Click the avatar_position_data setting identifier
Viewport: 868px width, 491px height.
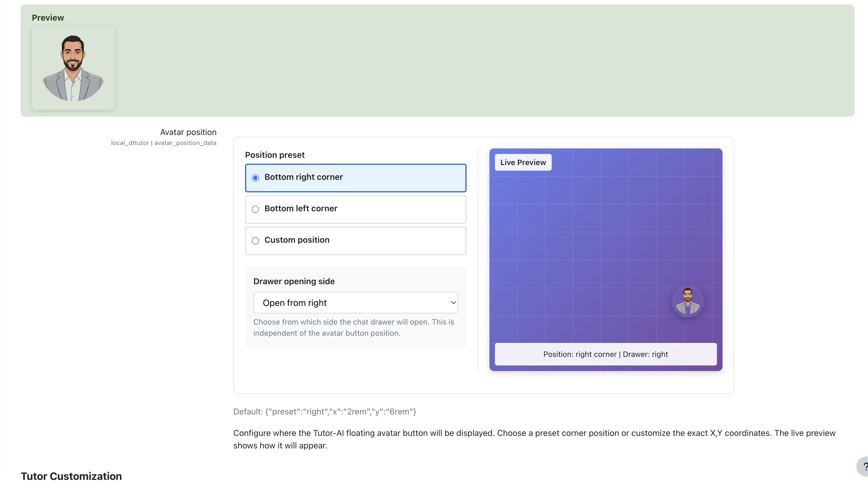[185, 143]
